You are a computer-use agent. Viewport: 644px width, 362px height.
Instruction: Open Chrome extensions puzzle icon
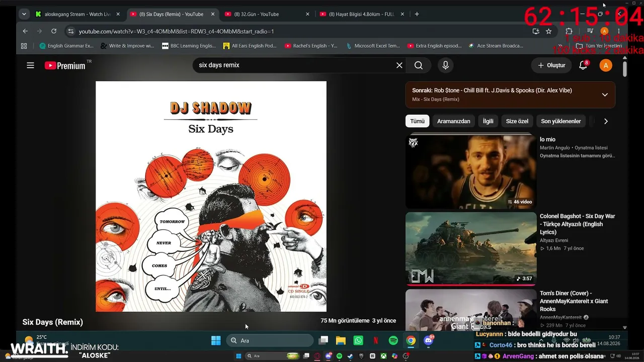569,31
